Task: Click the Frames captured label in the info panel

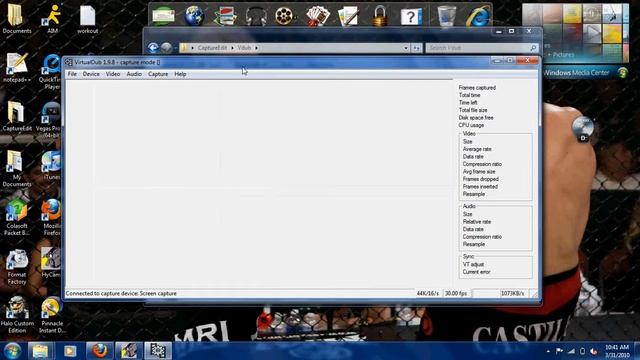Action: 477,87
